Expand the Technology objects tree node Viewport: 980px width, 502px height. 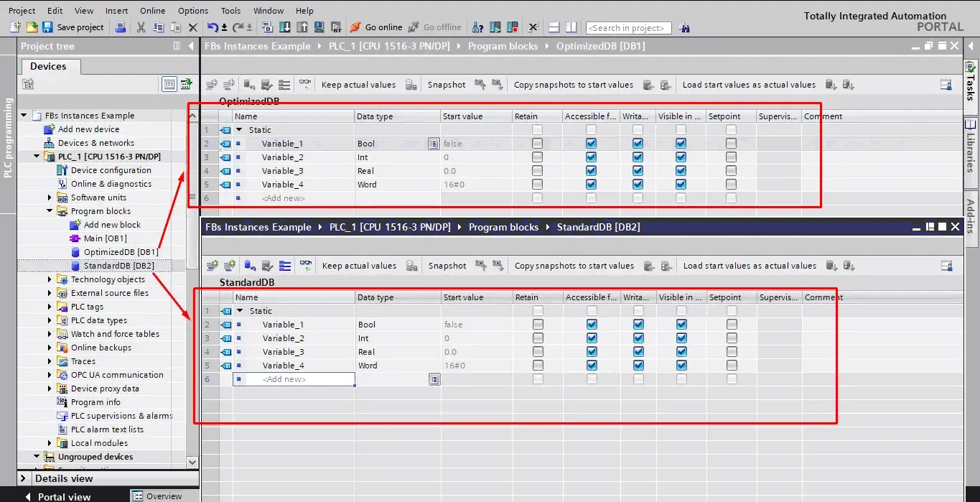point(50,279)
